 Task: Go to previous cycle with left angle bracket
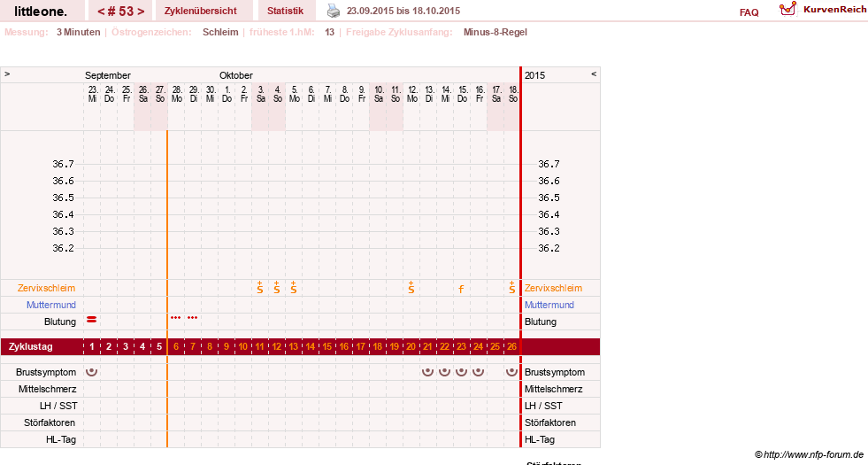[101, 12]
